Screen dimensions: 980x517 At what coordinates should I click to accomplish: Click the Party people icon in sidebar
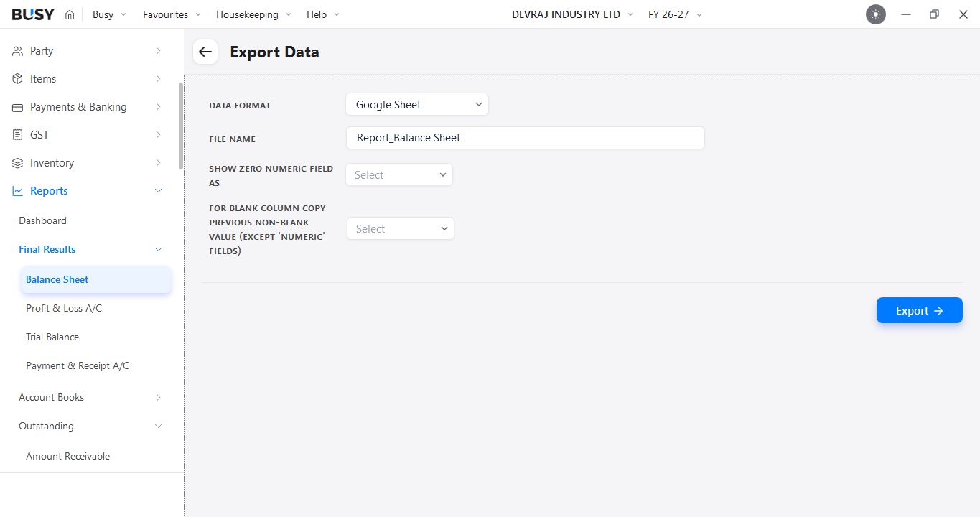coord(18,51)
